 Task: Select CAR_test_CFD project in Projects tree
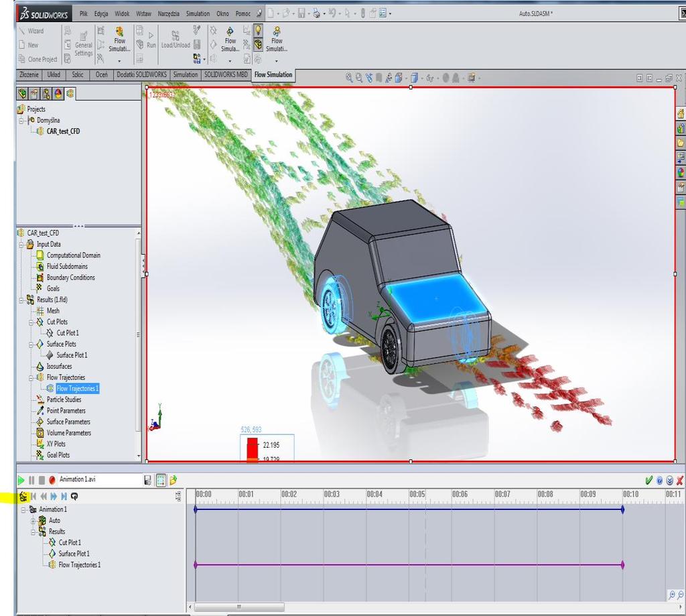click(x=63, y=131)
